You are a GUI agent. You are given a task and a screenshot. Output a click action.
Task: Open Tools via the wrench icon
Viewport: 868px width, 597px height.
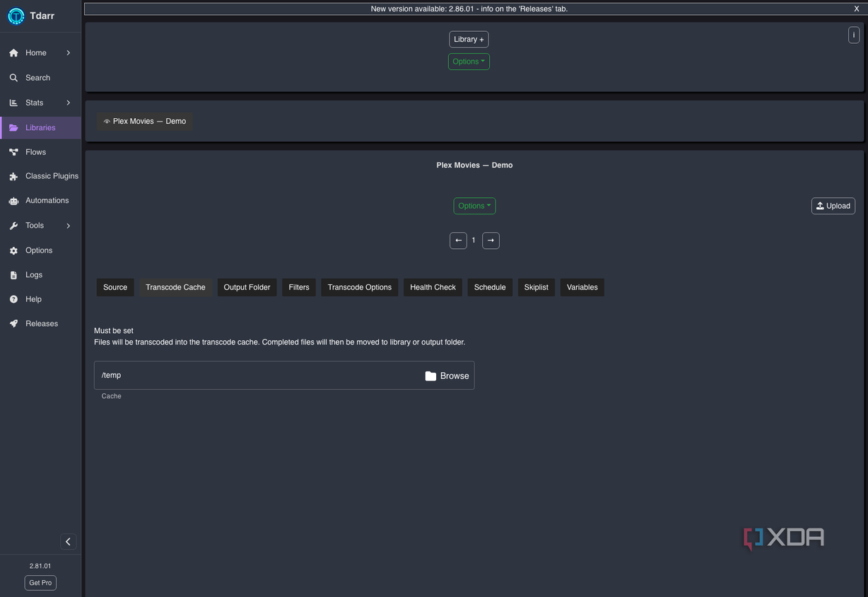pyautogui.click(x=13, y=226)
